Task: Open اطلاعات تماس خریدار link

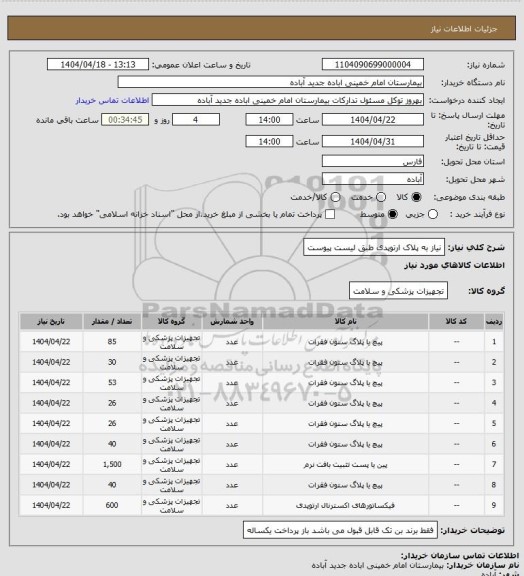Action: coord(112,100)
